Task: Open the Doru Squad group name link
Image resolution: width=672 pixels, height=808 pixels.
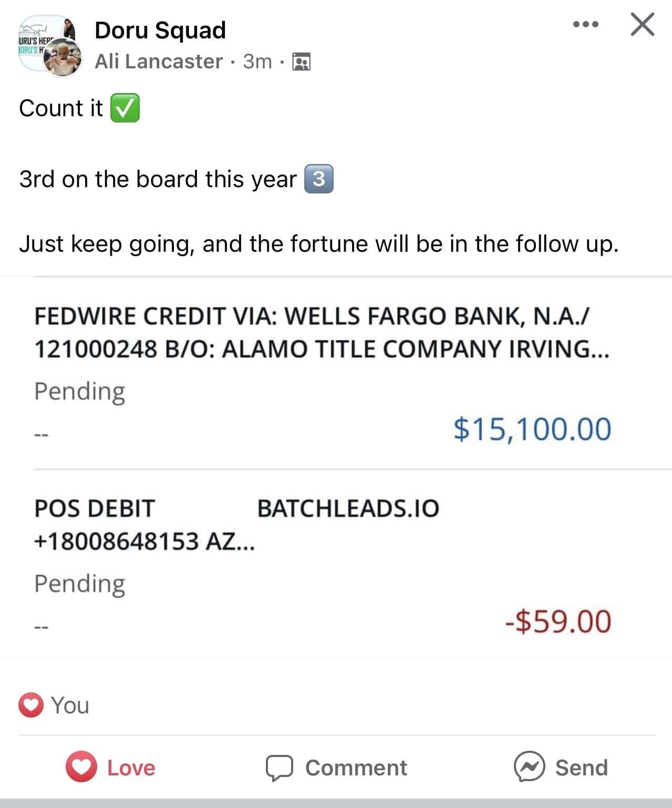Action: click(160, 30)
